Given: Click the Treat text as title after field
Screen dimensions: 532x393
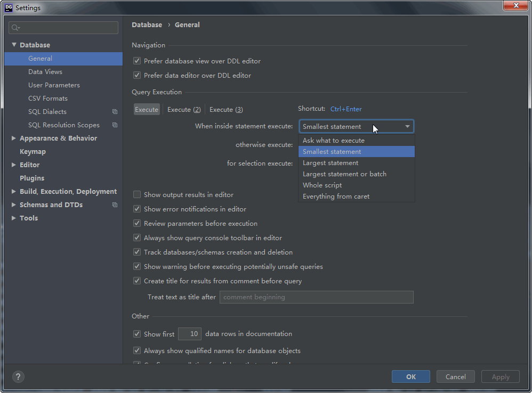Looking at the screenshot, I should coord(316,297).
